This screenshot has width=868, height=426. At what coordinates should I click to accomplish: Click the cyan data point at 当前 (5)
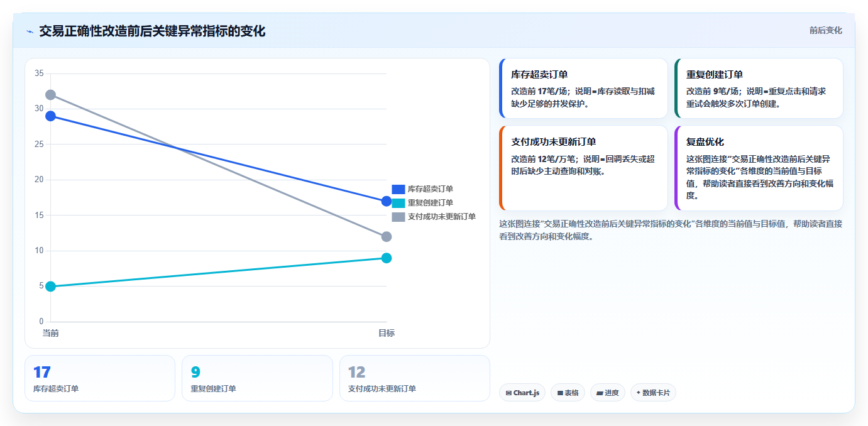pos(50,287)
